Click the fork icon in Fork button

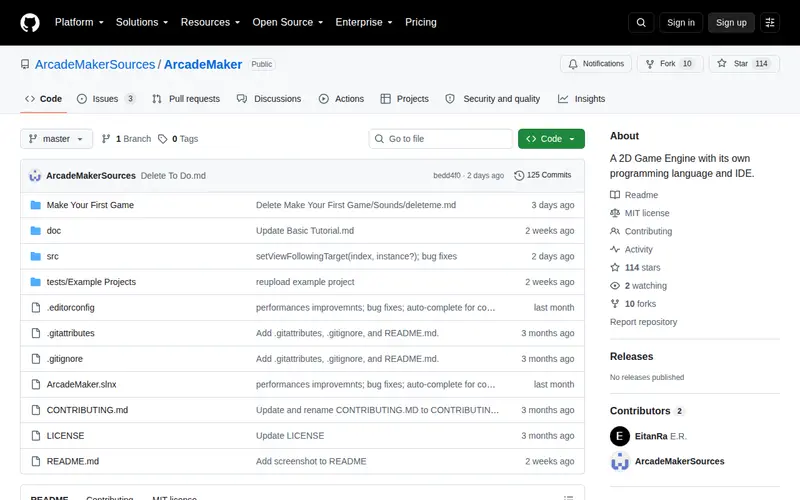(x=649, y=64)
